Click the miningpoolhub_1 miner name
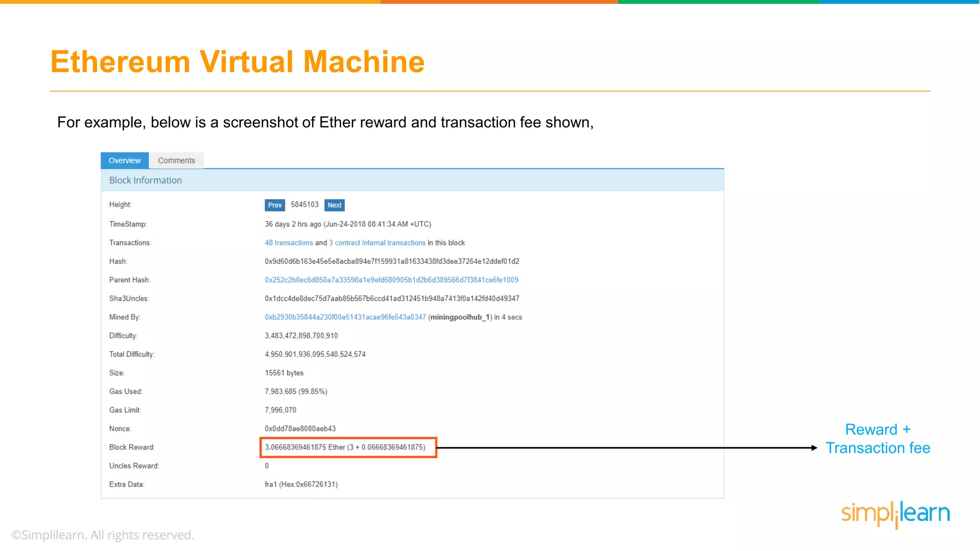The height and width of the screenshot is (551, 980). pos(460,317)
